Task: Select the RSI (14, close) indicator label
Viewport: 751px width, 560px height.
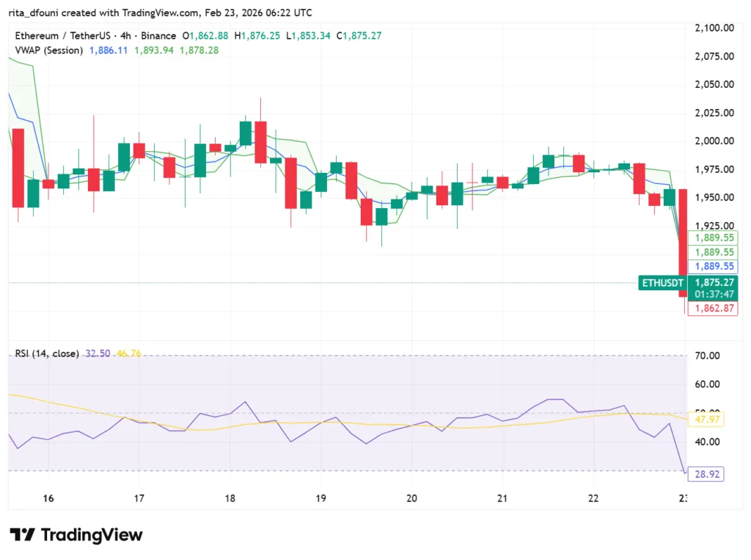Action: pos(45,353)
